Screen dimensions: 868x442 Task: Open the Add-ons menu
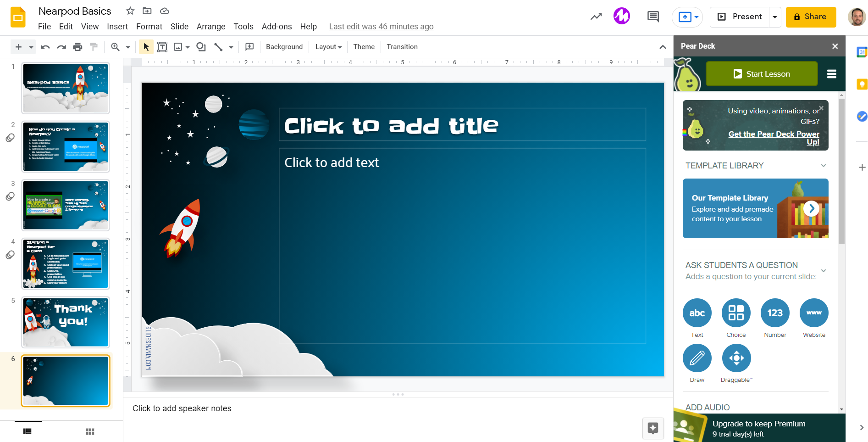pos(277,27)
